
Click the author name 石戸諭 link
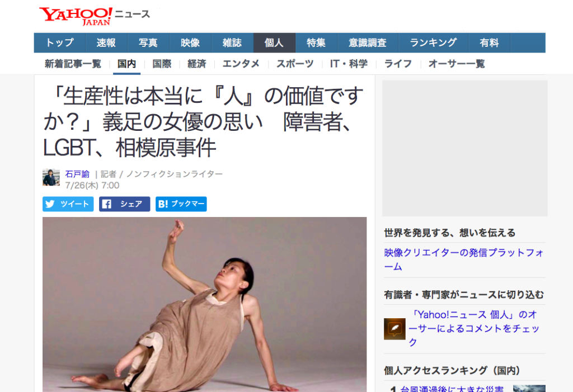(x=77, y=174)
